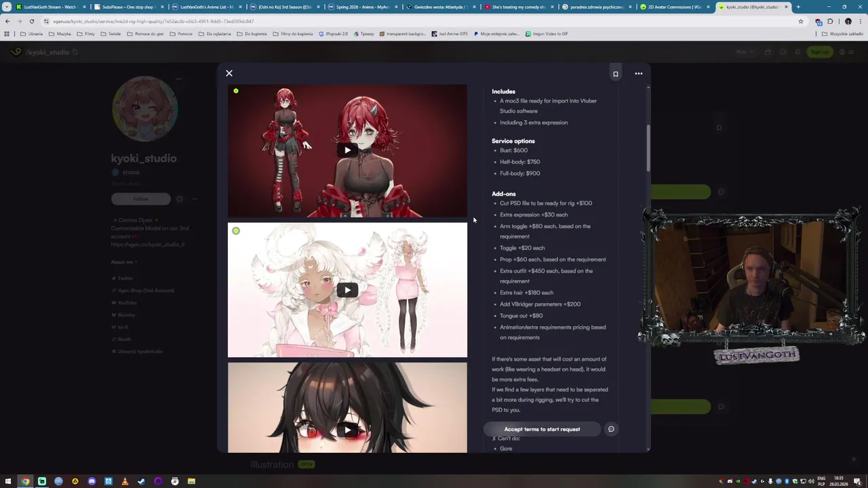
Task: Star this page in the address bar
Action: pyautogui.click(x=800, y=21)
